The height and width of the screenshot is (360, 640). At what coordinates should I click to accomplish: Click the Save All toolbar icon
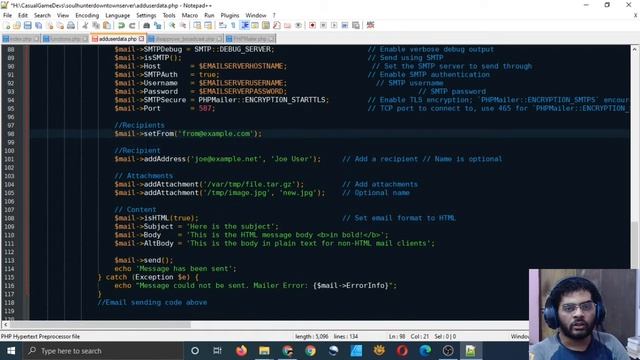[x=38, y=25]
